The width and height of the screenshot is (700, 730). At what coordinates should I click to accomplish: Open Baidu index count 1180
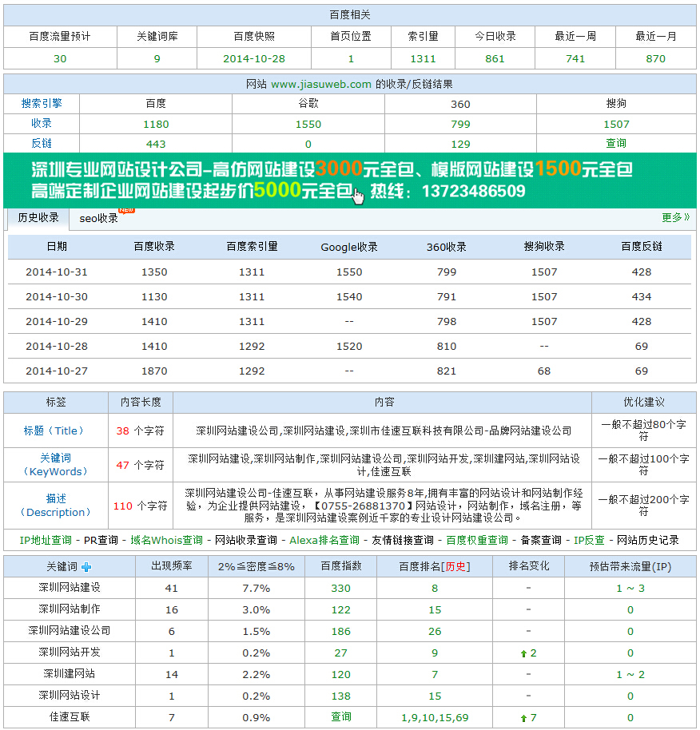coord(156,125)
